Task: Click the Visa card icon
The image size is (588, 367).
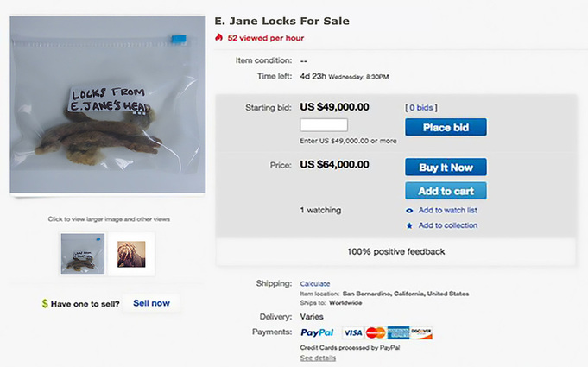Action: (352, 332)
